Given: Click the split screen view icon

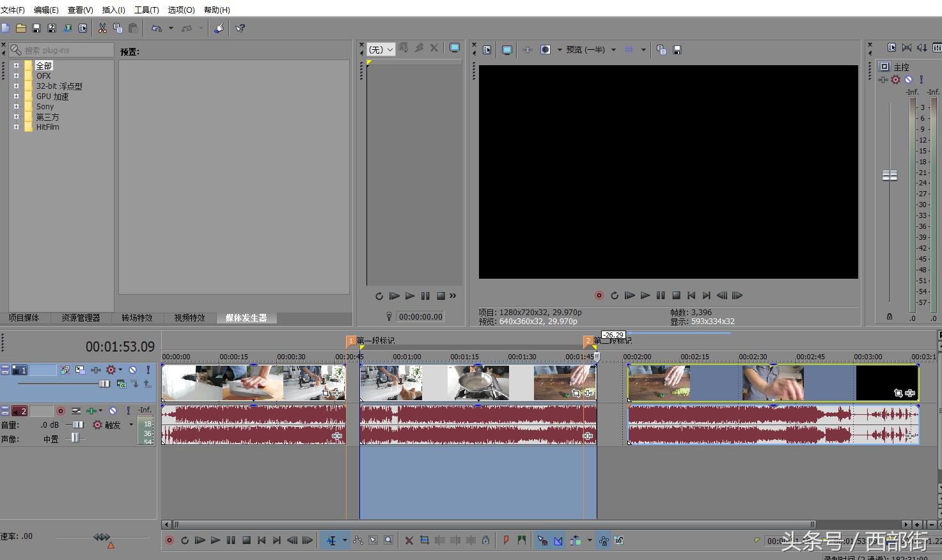Looking at the screenshot, I should (546, 49).
